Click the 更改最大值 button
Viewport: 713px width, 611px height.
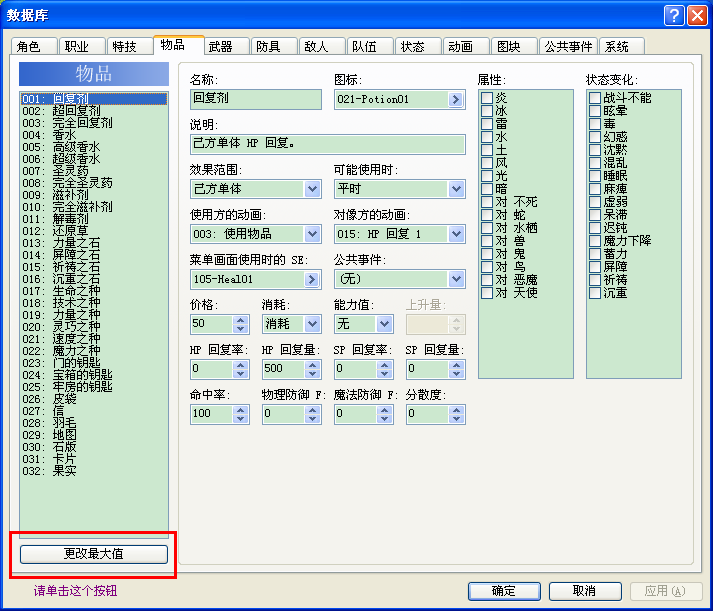click(x=94, y=554)
